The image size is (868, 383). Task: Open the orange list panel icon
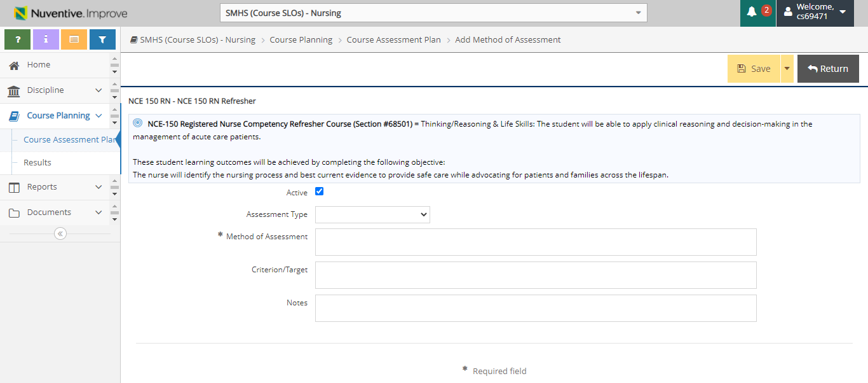tap(74, 39)
